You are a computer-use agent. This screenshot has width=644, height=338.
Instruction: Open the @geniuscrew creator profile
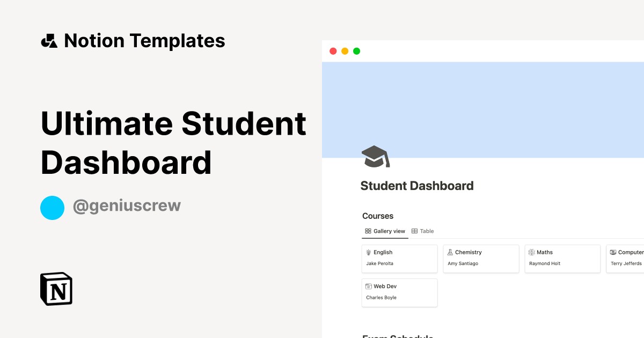tap(127, 206)
